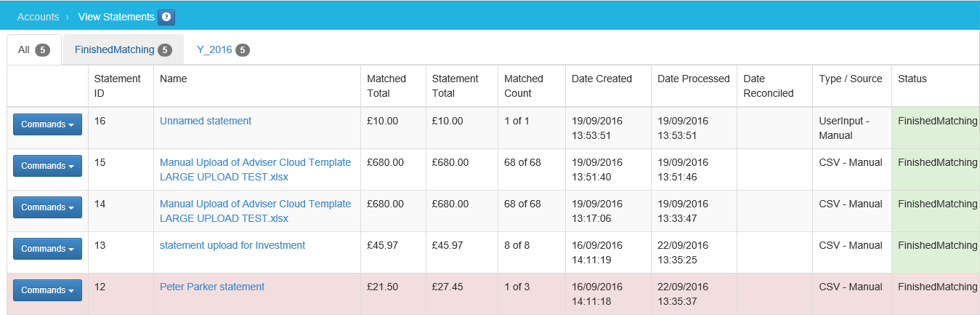Expand Commands menu for statement 14
The width and height of the screenshot is (980, 315).
(47, 207)
